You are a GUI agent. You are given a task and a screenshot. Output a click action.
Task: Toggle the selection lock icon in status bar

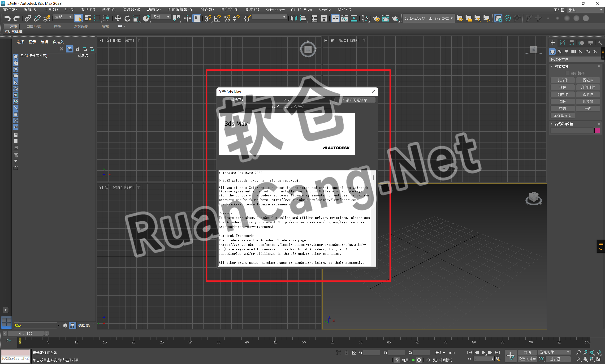pyautogui.click(x=346, y=353)
